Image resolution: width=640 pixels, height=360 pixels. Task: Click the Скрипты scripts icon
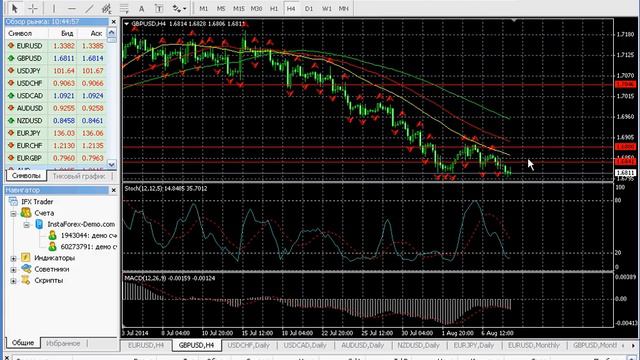tap(26, 280)
